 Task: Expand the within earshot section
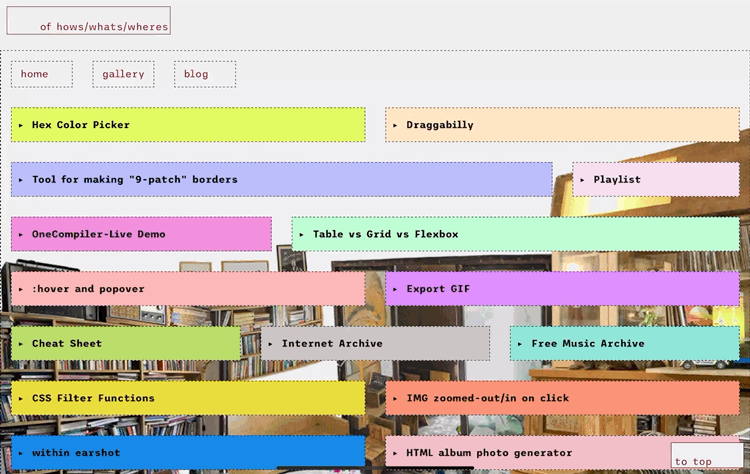coord(76,453)
